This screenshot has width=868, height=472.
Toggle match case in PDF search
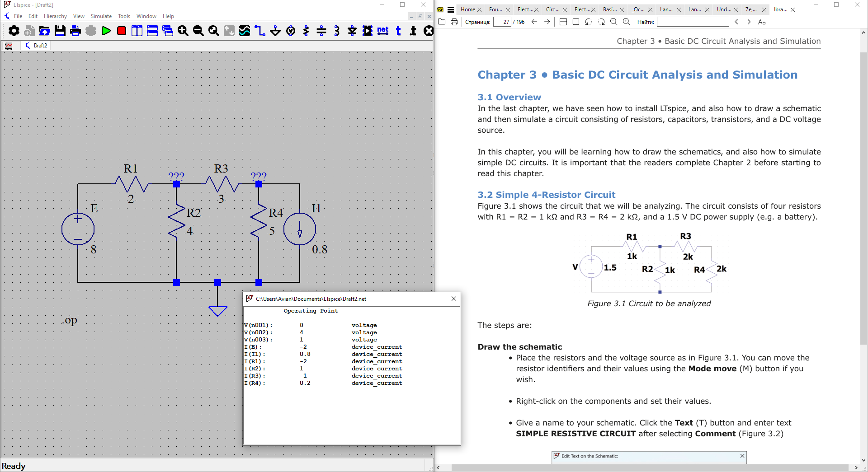point(762,22)
